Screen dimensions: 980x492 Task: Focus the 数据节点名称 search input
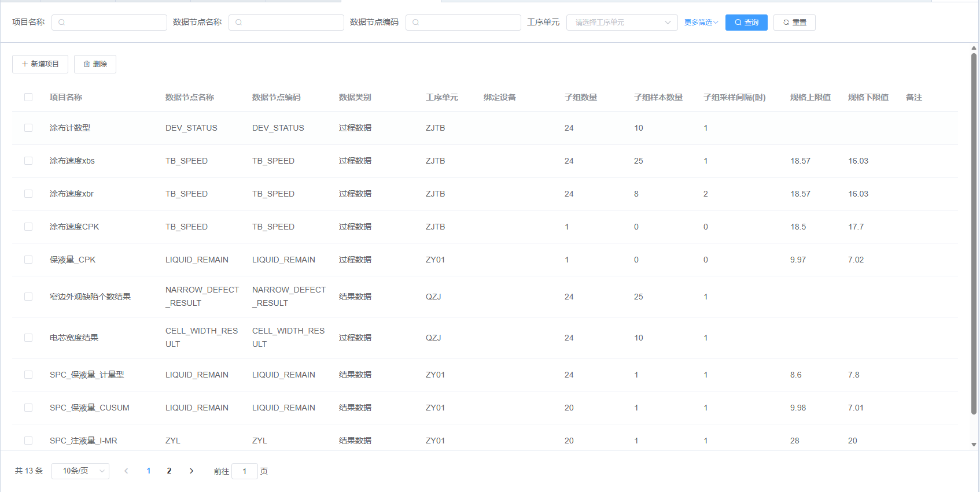click(286, 23)
